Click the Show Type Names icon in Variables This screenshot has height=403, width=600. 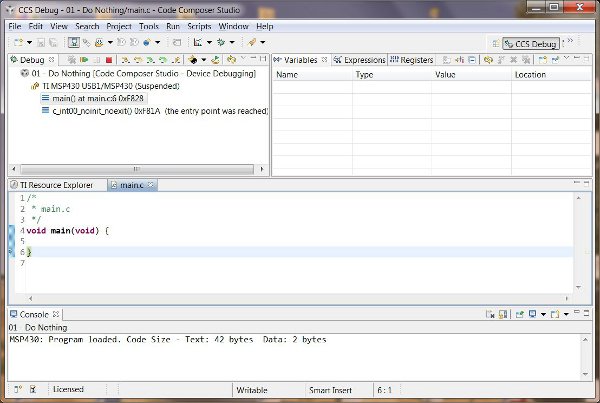pos(447,60)
